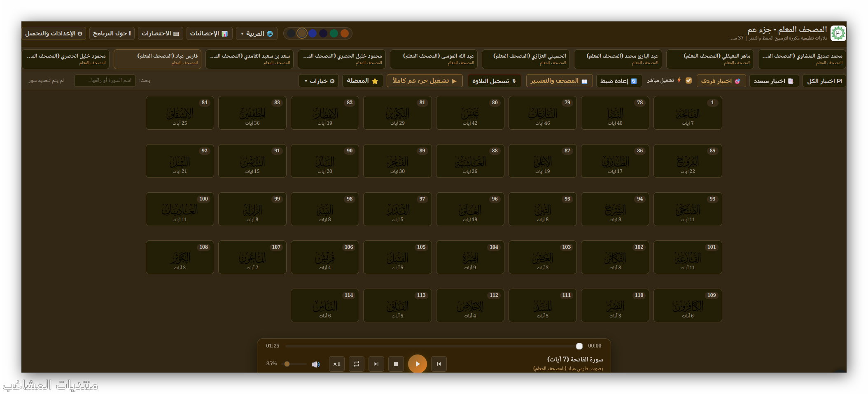Expand the خيارات options dropdown

320,81
